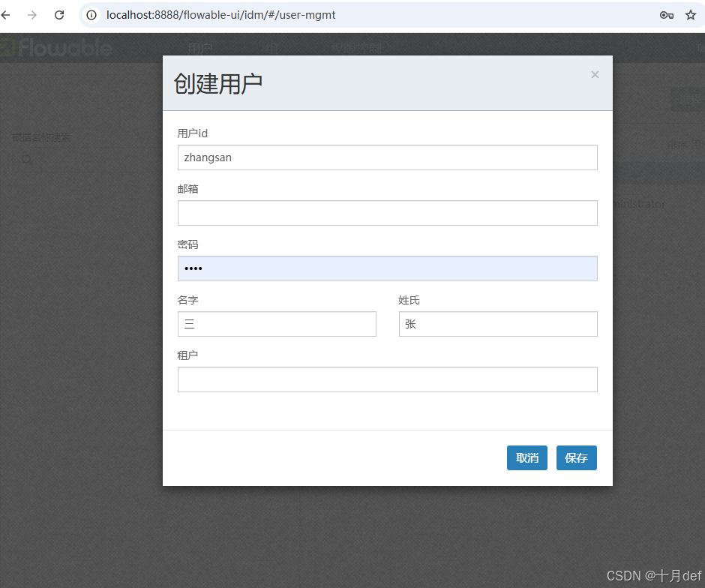Select the 密码 password field

388,268
